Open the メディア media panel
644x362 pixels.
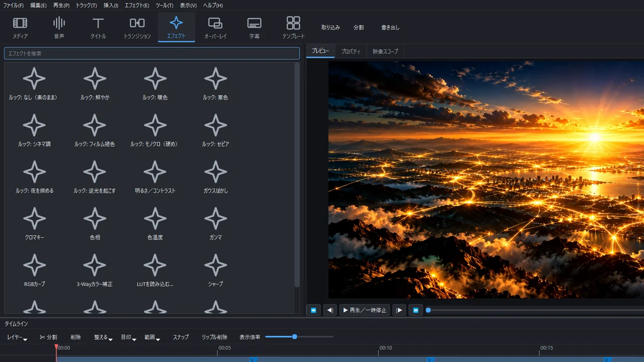coord(20,27)
